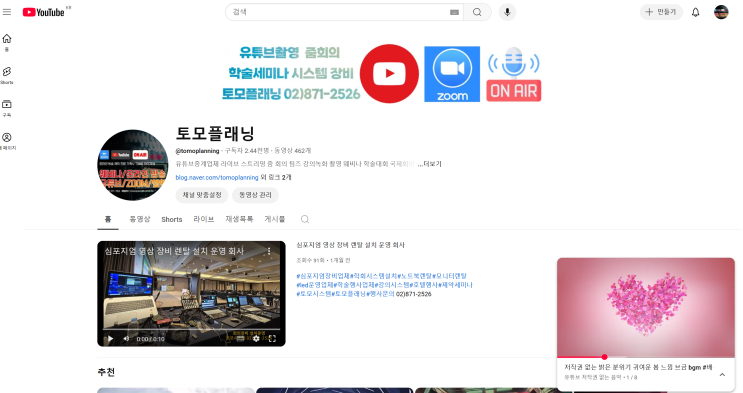Open featured video settings gear

[x=256, y=338]
